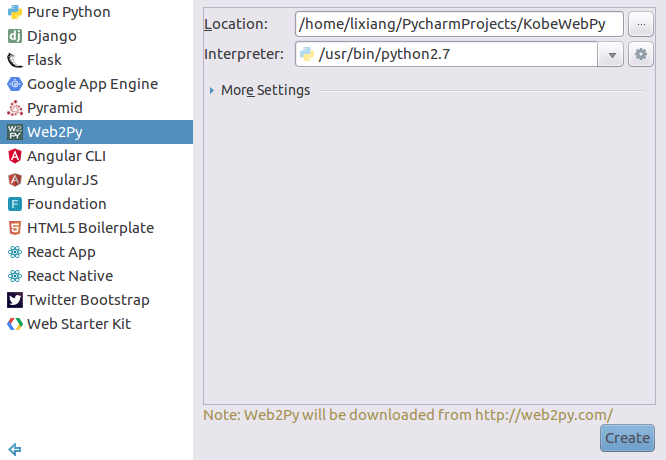Click the Google App Engine icon
Viewport: 666px width, 460px height.
[x=15, y=84]
